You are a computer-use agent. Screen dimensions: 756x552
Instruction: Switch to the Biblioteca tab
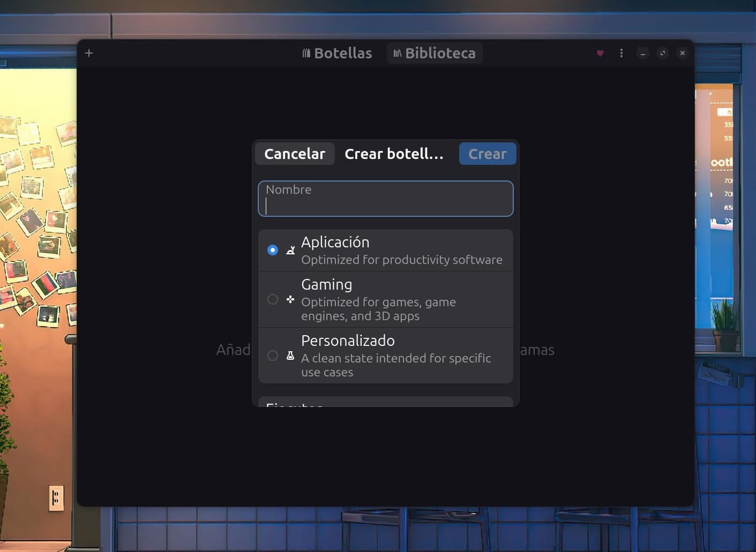[435, 52]
